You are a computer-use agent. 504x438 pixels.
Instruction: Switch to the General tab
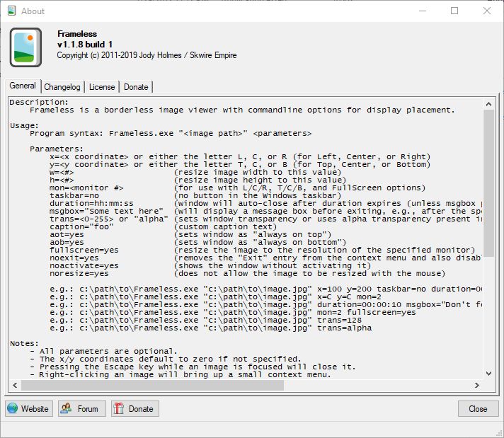23,86
